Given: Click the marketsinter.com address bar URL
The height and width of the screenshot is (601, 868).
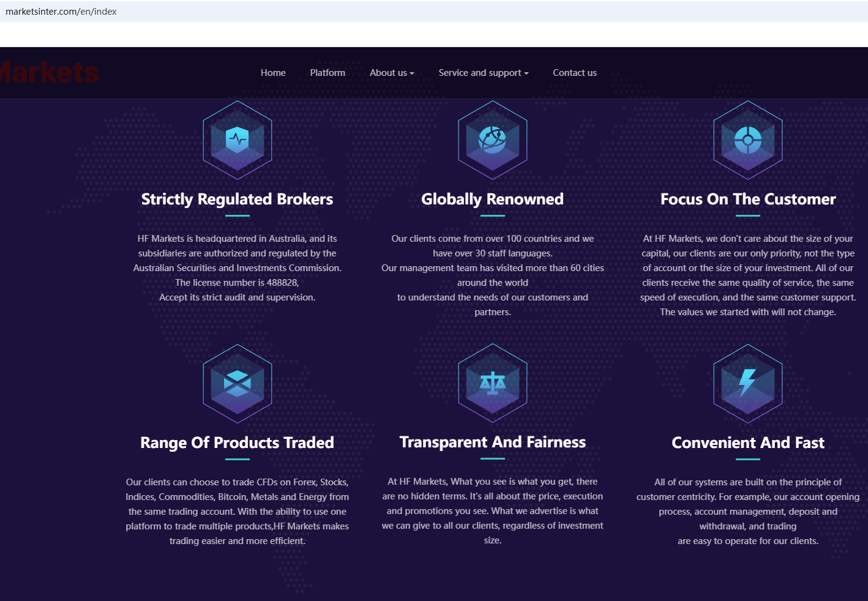Looking at the screenshot, I should coord(61,12).
